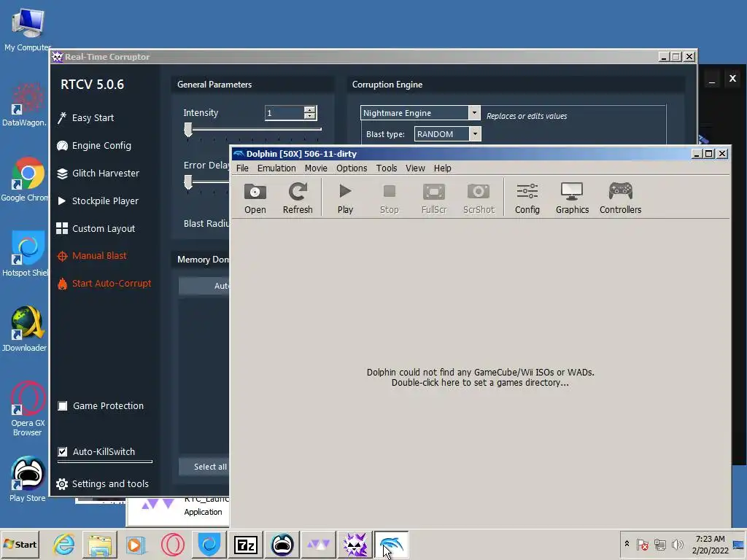Expand the Nightmare Engine dropdown
Image resolution: width=747 pixels, height=560 pixels.
(474, 113)
